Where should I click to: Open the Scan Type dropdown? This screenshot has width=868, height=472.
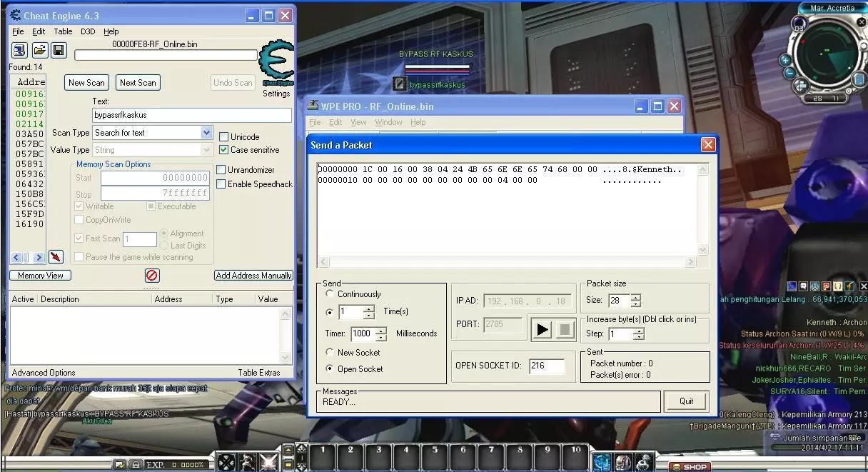pyautogui.click(x=206, y=133)
